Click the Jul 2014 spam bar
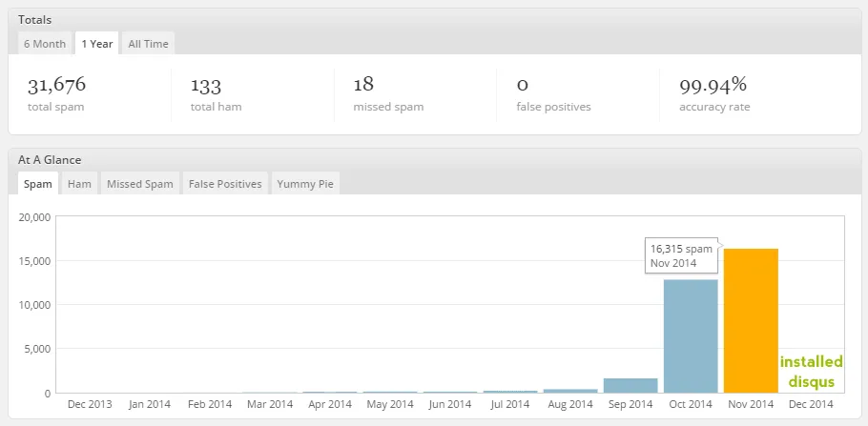 tap(510, 392)
